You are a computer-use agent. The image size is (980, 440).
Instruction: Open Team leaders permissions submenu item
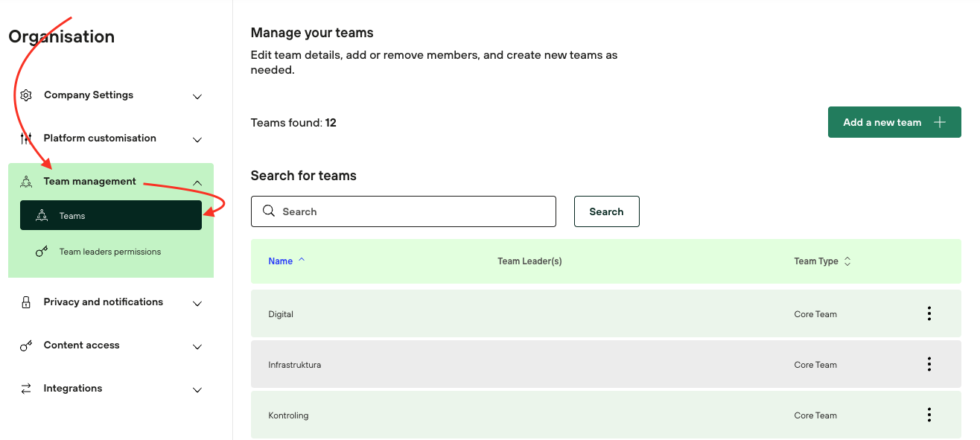110,252
